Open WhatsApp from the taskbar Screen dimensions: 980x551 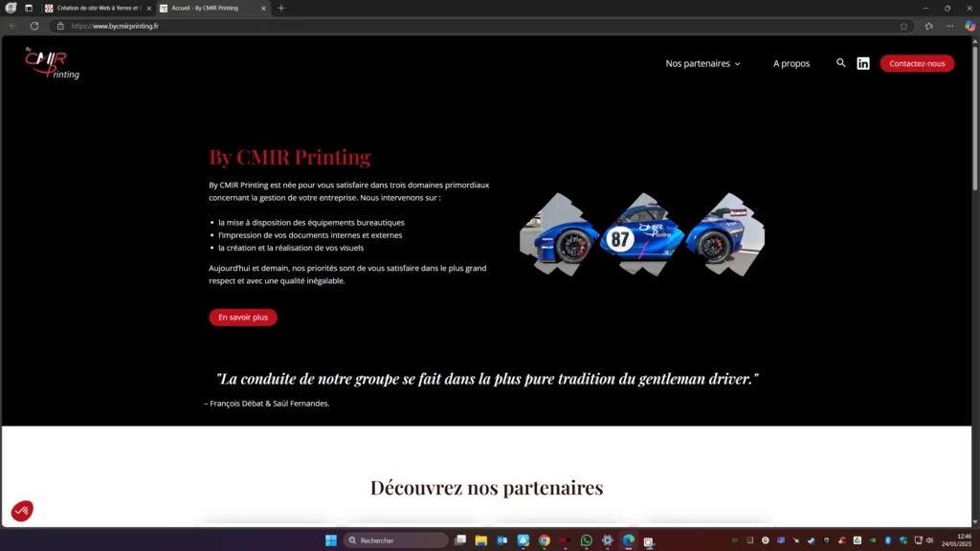coord(587,540)
